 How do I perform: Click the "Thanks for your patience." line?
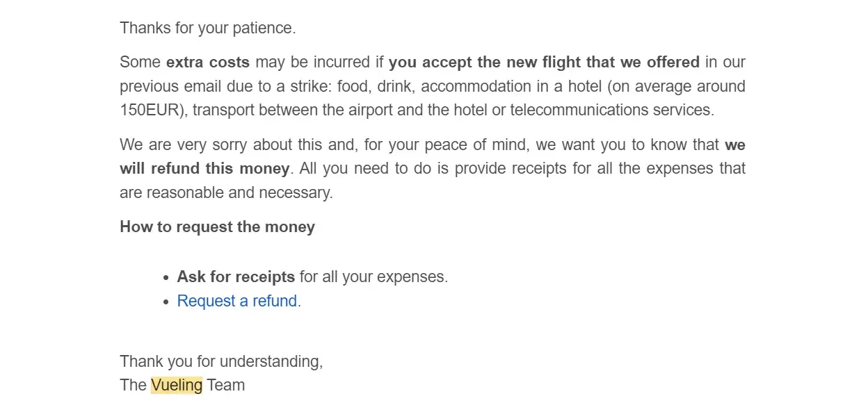click(x=207, y=28)
